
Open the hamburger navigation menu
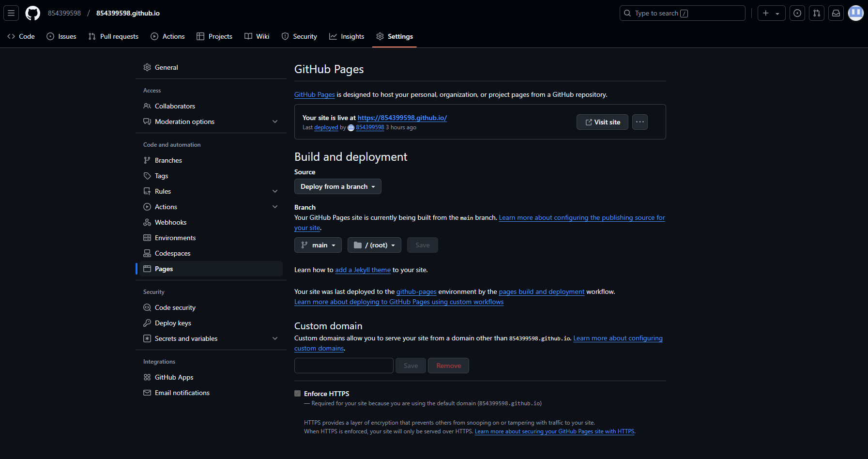11,13
